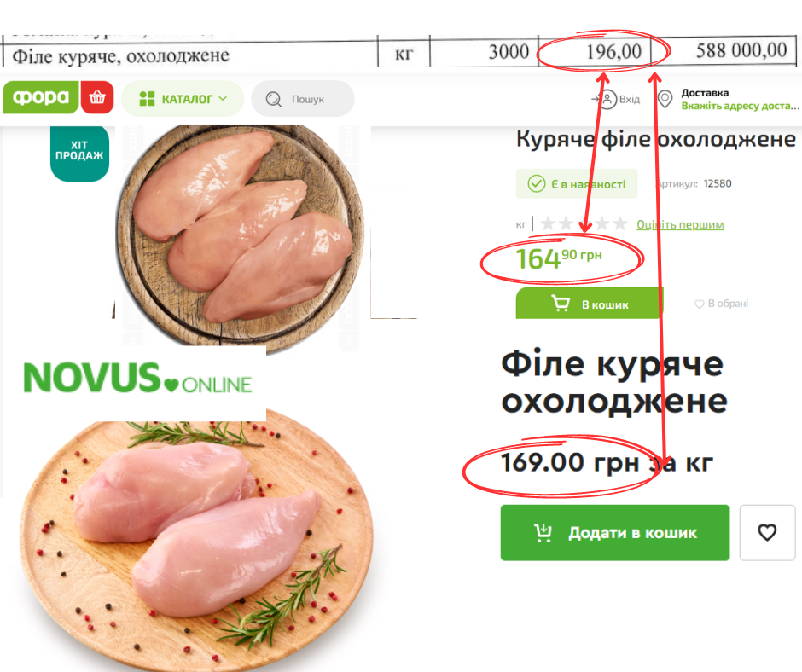Add chicken fillet via В кошик button
Screen dimensions: 802x672
click(590, 304)
